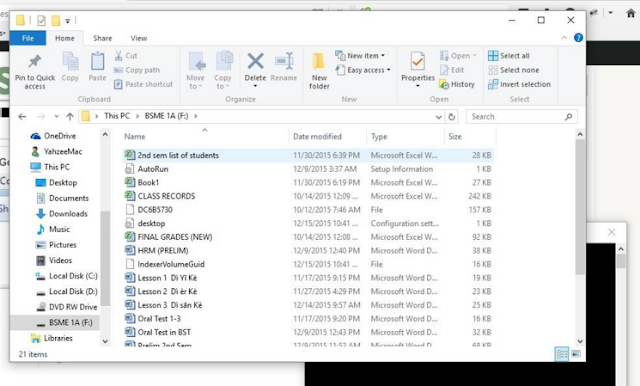Click file list vertical scrollbar
The height and width of the screenshot is (386, 640).
(x=580, y=207)
